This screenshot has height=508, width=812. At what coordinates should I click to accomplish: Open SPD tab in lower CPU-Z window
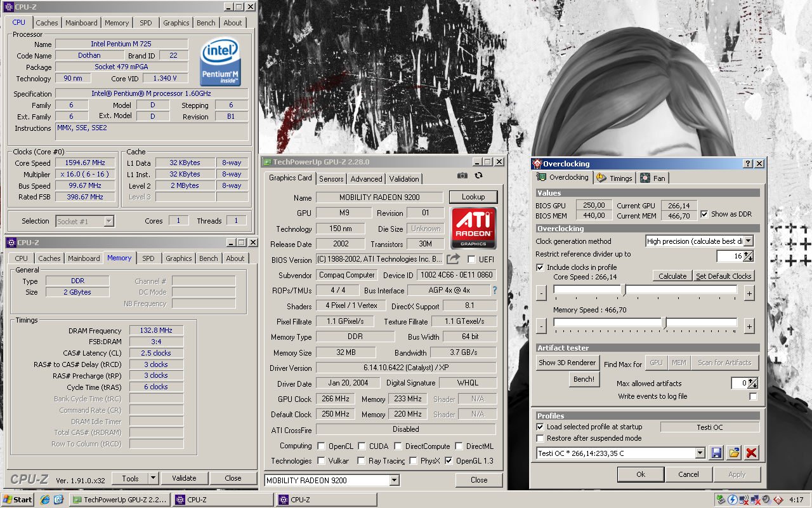coord(148,258)
